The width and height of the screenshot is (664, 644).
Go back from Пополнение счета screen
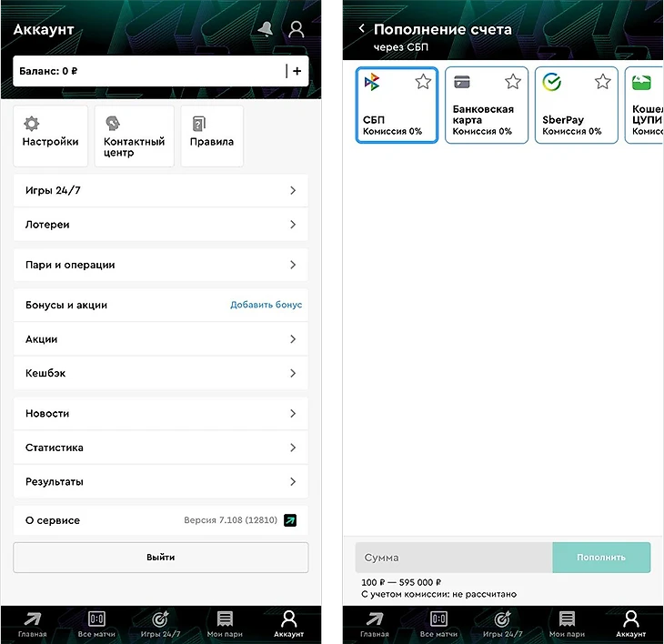pyautogui.click(x=362, y=28)
